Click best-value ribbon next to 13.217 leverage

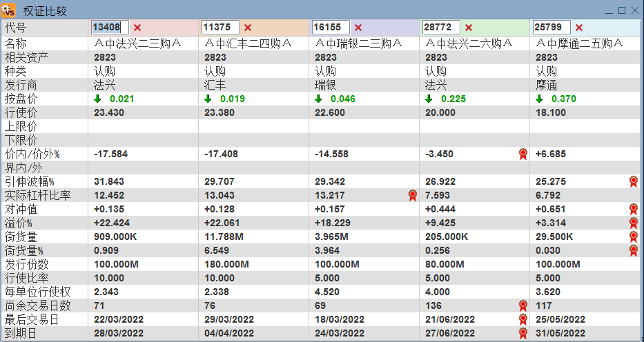pos(413,195)
